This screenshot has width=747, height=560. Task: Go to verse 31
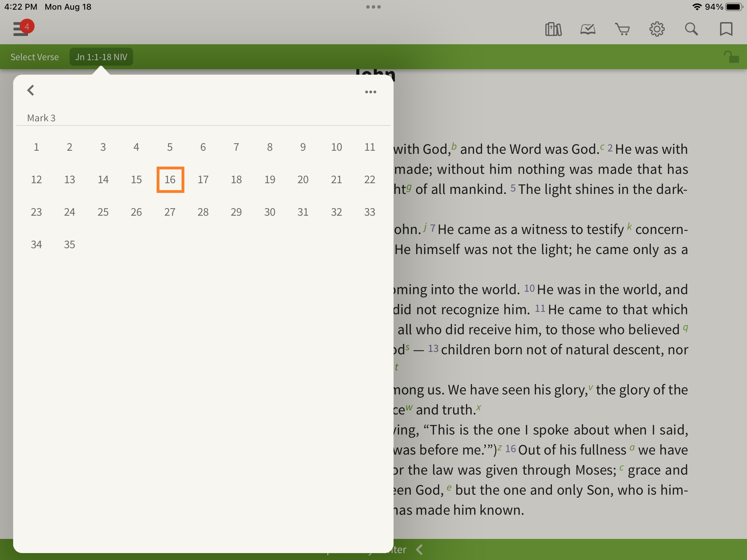303,212
